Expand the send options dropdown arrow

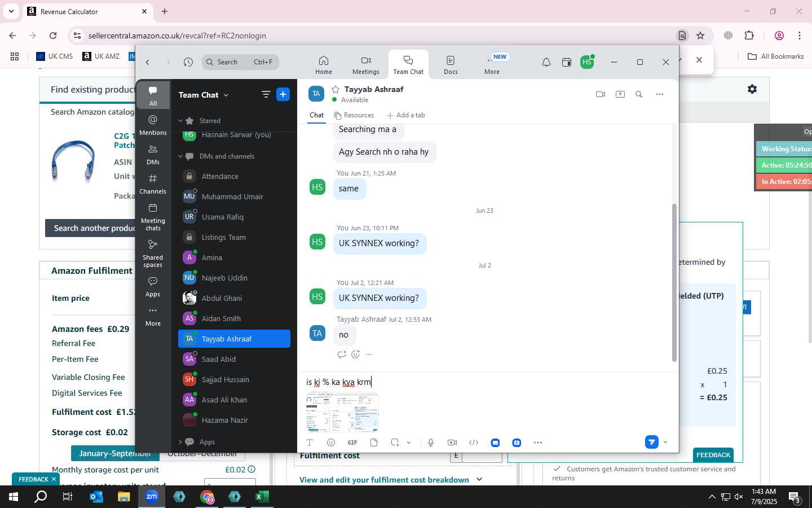[665, 442]
